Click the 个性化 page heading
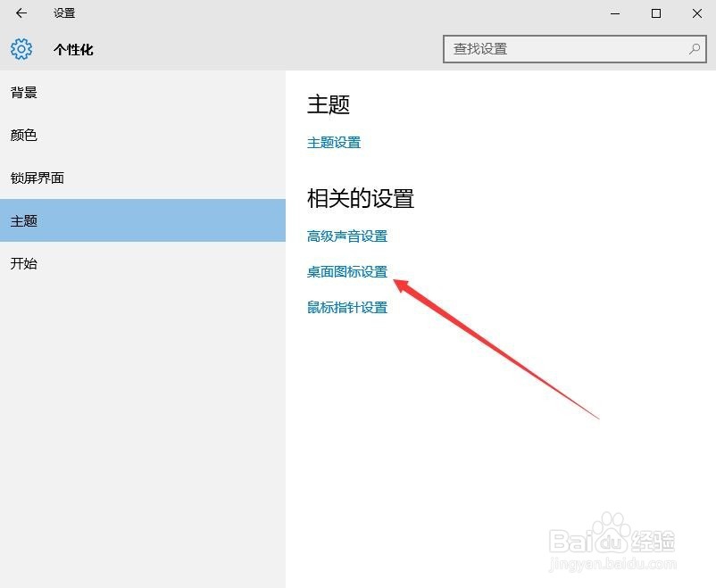 [71, 49]
